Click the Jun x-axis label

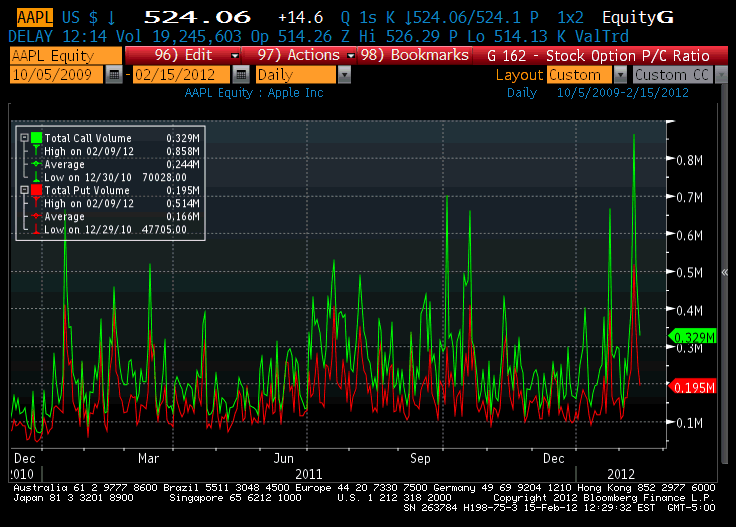284,458
